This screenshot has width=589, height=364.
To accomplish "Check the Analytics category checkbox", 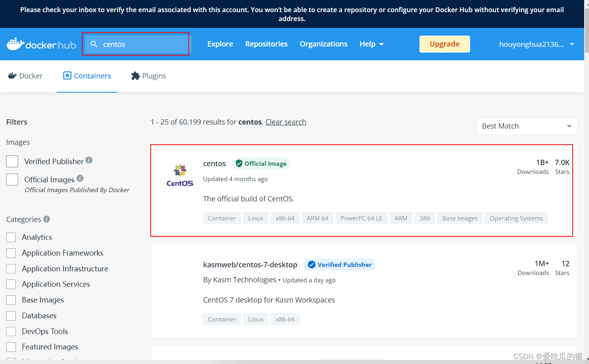I will coord(11,237).
